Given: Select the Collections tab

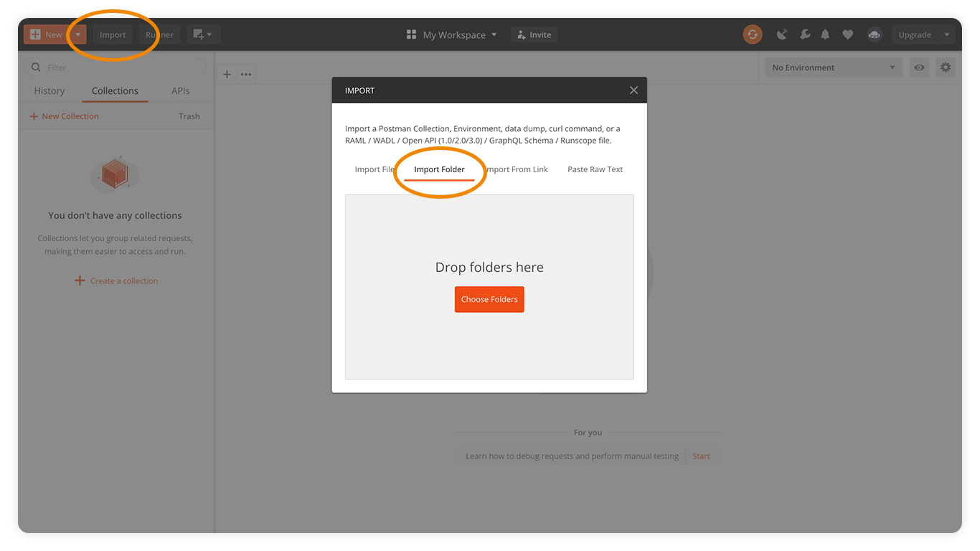Looking at the screenshot, I should 115,91.
